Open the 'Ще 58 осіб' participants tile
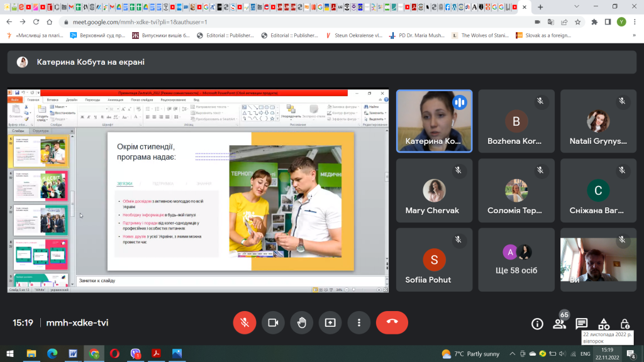The width and height of the screenshot is (644, 362). coord(516,260)
